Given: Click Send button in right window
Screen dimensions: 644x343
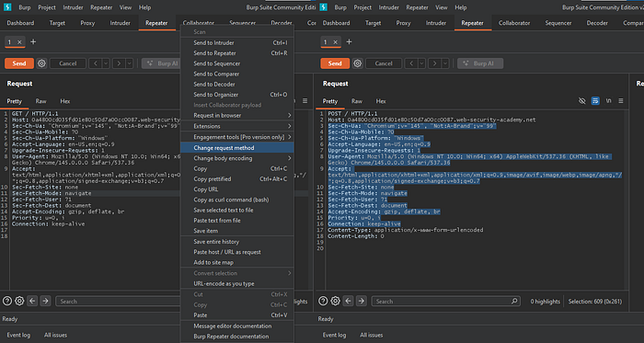Looking at the screenshot, I should pyautogui.click(x=335, y=63).
